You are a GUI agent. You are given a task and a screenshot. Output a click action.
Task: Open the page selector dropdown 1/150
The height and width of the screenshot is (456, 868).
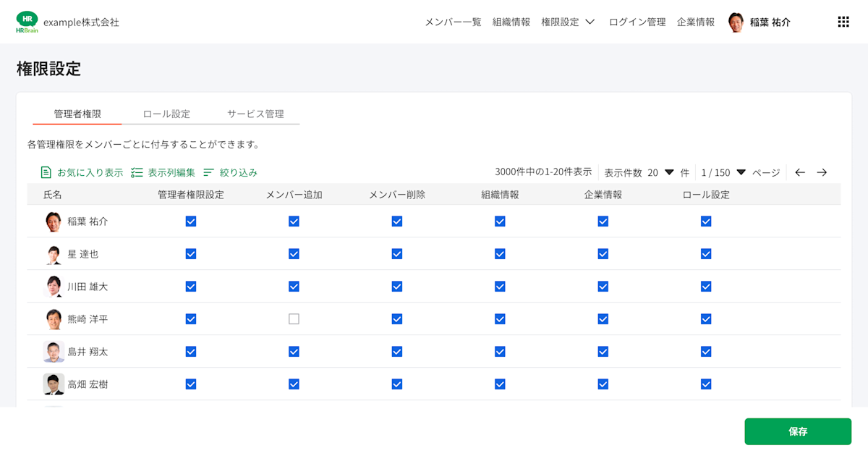click(741, 172)
